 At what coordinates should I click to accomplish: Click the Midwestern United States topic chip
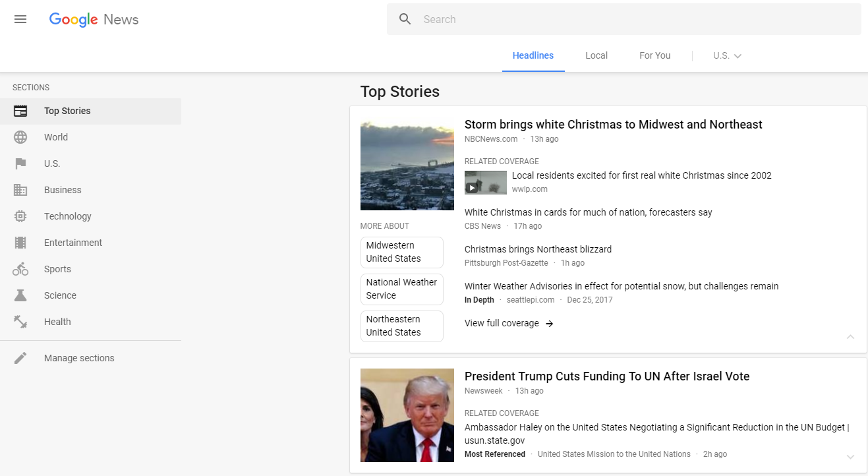click(402, 252)
